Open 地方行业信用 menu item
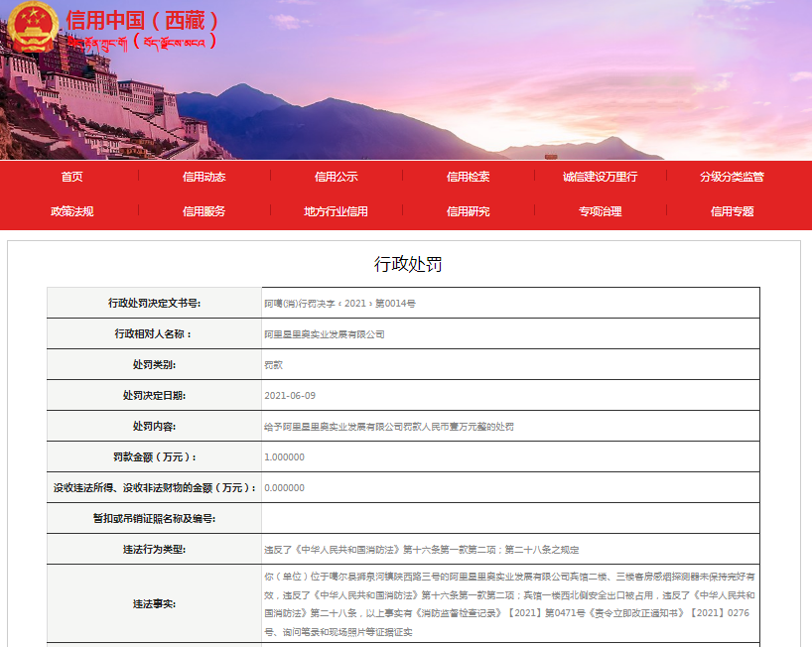This screenshot has width=812, height=647. click(x=337, y=211)
